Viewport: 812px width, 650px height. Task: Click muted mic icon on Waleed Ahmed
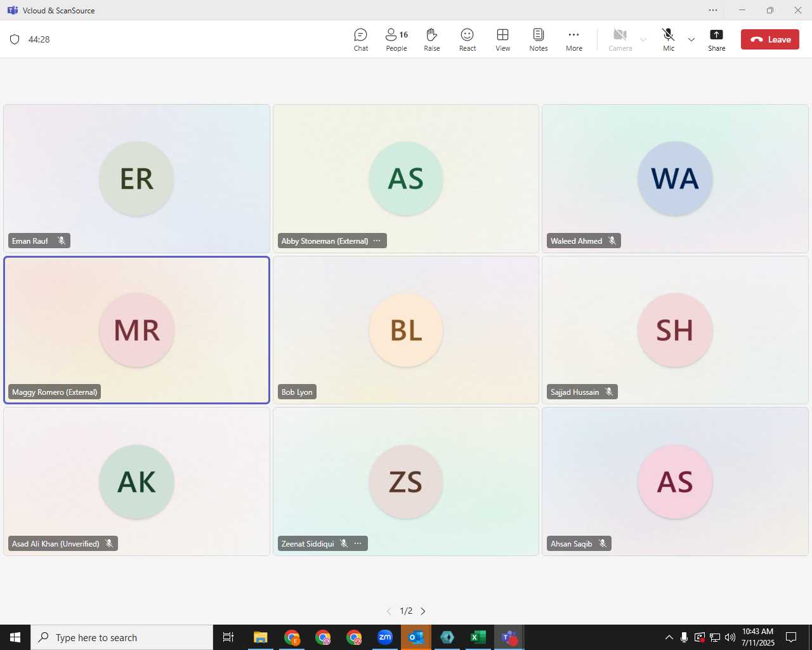pyautogui.click(x=612, y=241)
